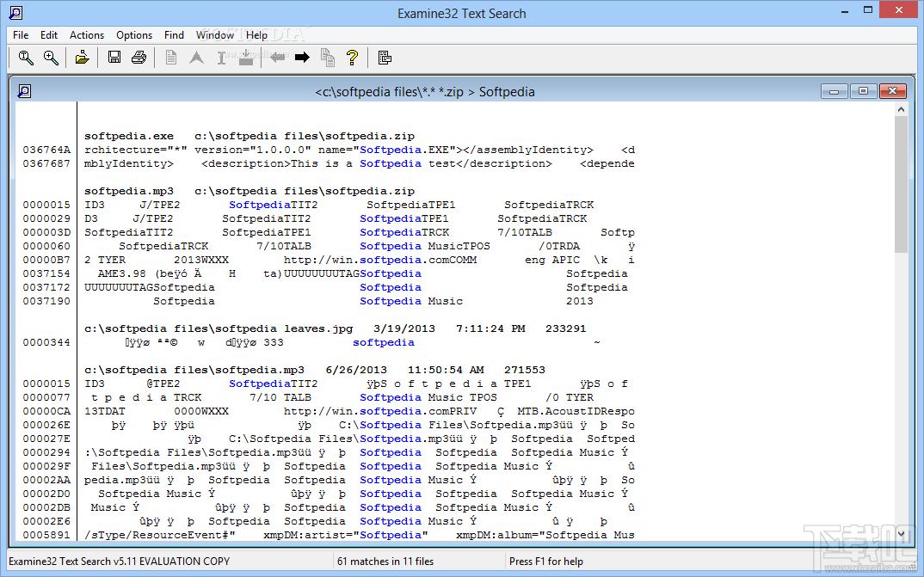Click the copy documents toolbar icon
The height and width of the screenshot is (577, 924).
point(328,58)
